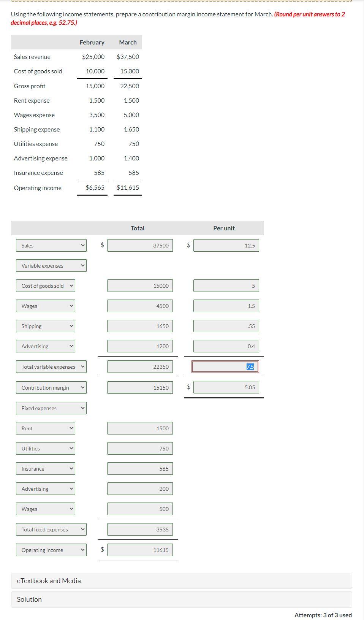
Task: Click the March operating income value $11,615
Action: (128, 187)
